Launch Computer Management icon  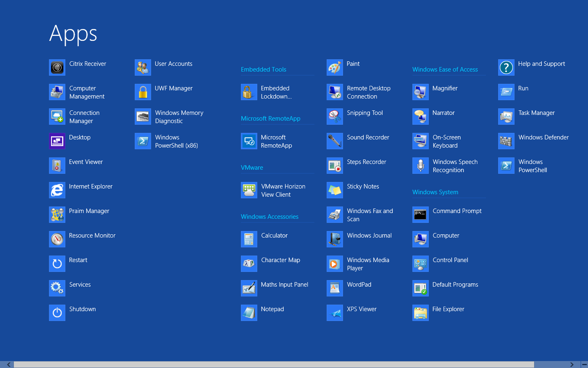pyautogui.click(x=57, y=92)
